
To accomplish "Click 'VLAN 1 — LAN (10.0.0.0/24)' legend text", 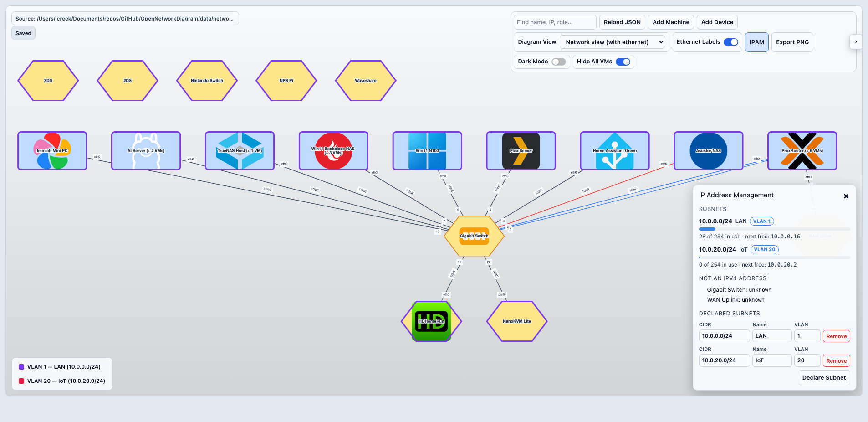I will point(64,367).
